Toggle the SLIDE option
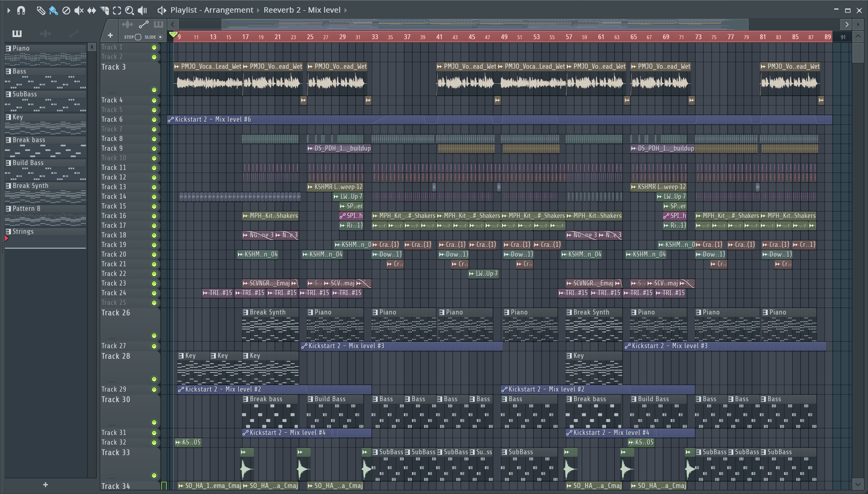868x494 pixels. (160, 37)
